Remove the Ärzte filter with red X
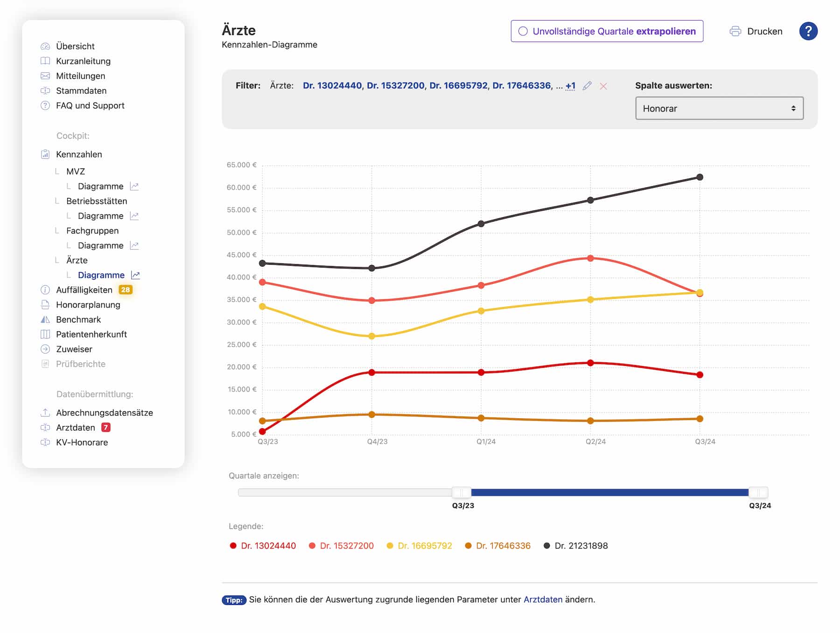The width and height of the screenshot is (840, 633). 603,86
